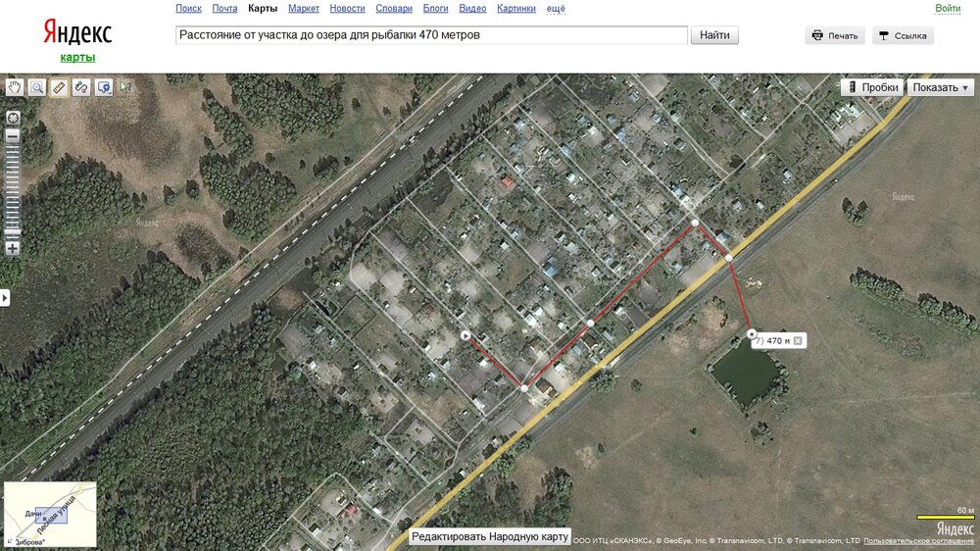Zoom out with the minus button
The image size is (980, 551).
pos(13,135)
